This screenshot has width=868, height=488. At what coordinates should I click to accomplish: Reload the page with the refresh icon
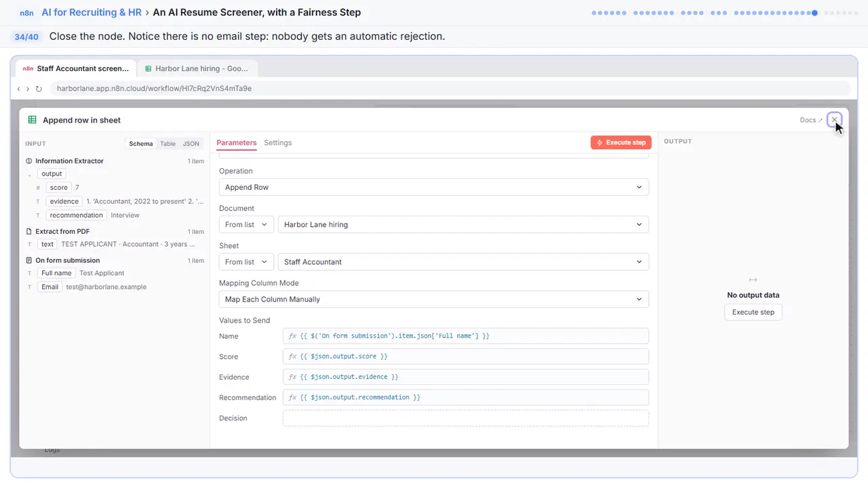pos(39,89)
